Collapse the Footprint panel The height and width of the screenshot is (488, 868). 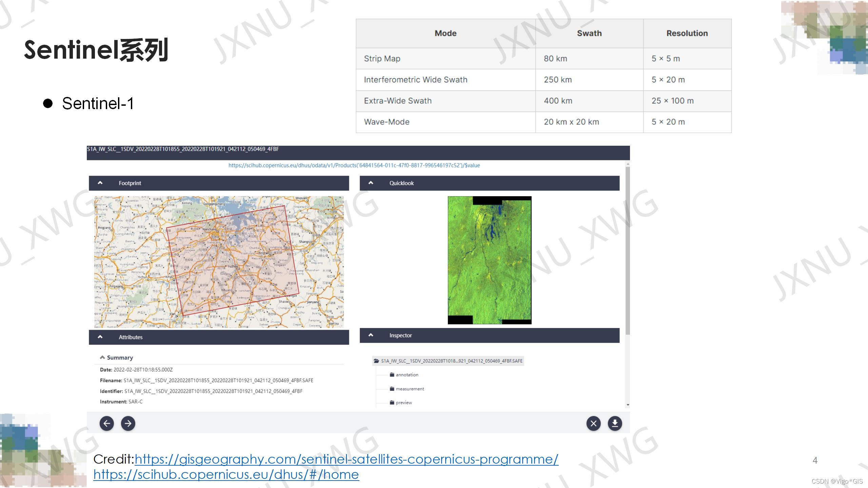pos(100,183)
